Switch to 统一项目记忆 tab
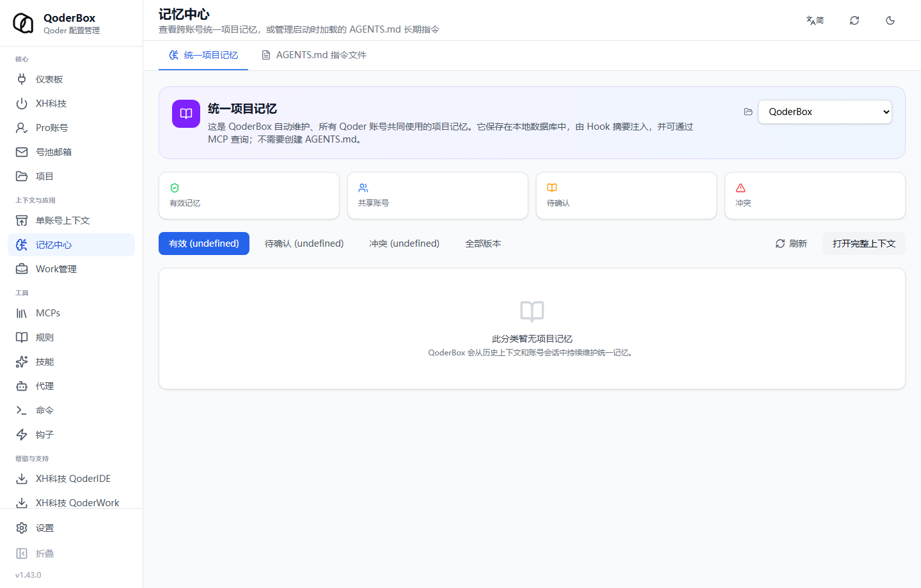 203,55
